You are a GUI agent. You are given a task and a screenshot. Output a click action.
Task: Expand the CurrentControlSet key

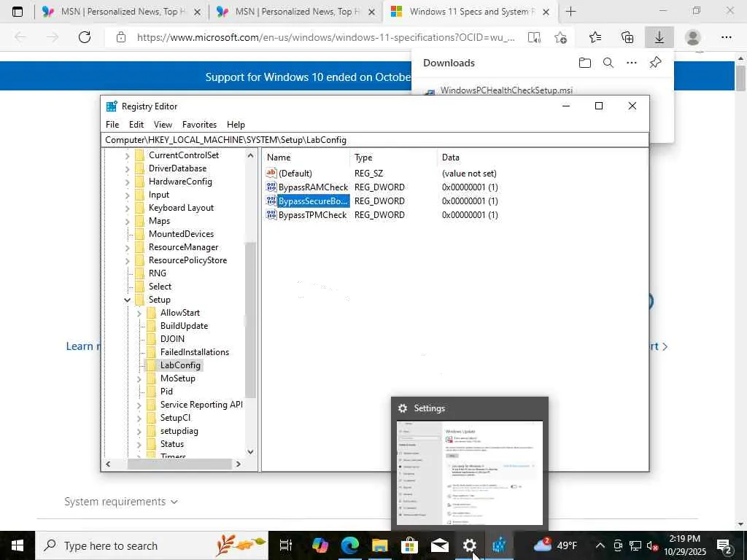127,155
